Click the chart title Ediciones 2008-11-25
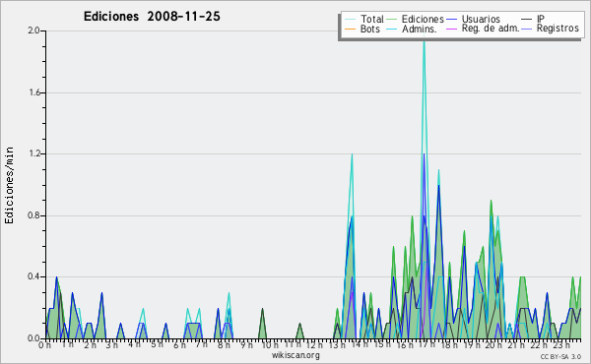This screenshot has width=591, height=364. tap(152, 16)
